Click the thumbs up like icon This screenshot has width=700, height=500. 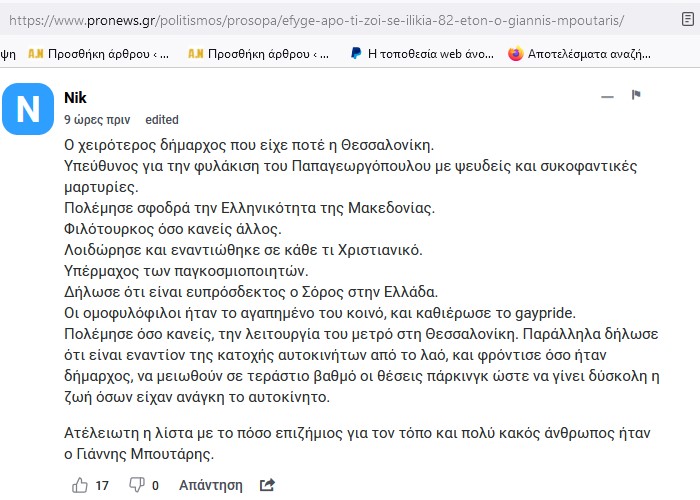[80, 485]
